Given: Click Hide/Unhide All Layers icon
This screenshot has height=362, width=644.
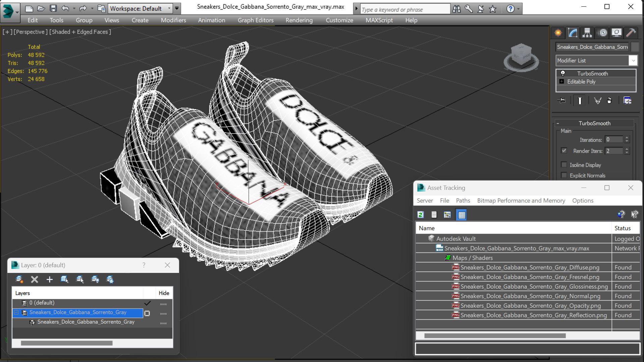Looking at the screenshot, I should [x=95, y=279].
